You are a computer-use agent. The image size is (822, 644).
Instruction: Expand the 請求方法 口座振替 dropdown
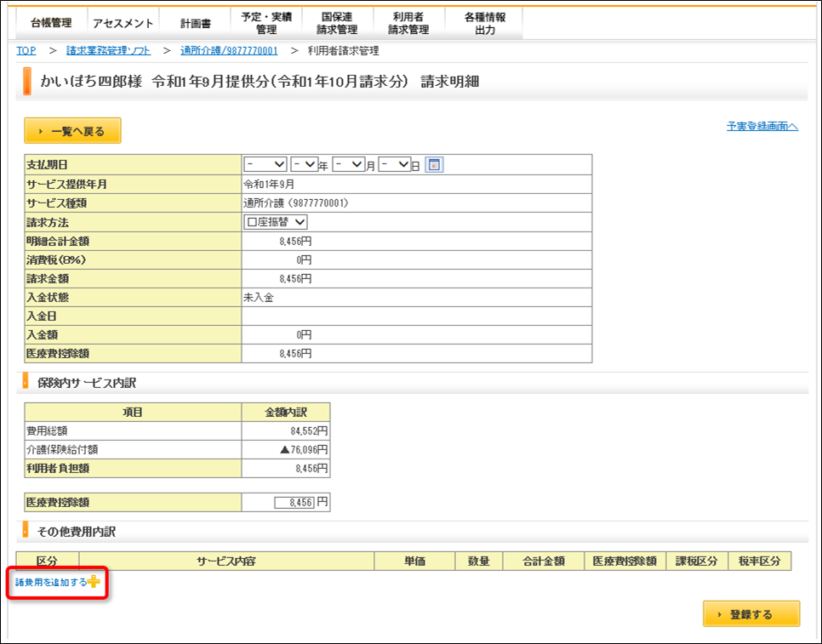point(276,222)
